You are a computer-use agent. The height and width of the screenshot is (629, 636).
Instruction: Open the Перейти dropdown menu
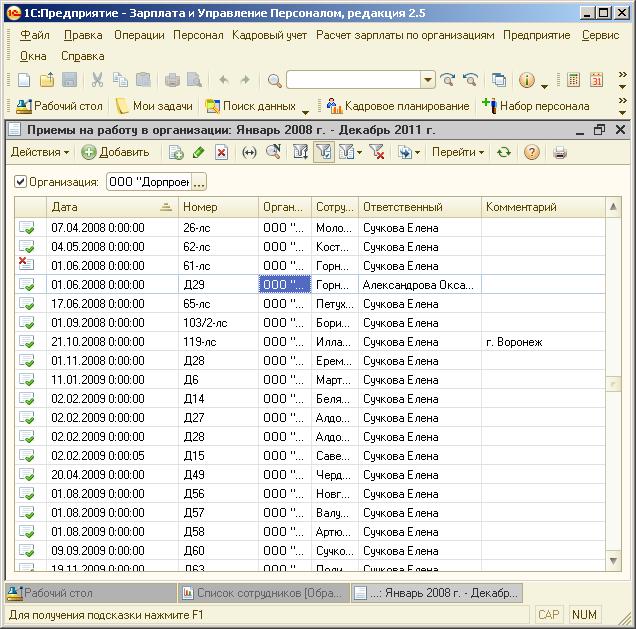458,152
